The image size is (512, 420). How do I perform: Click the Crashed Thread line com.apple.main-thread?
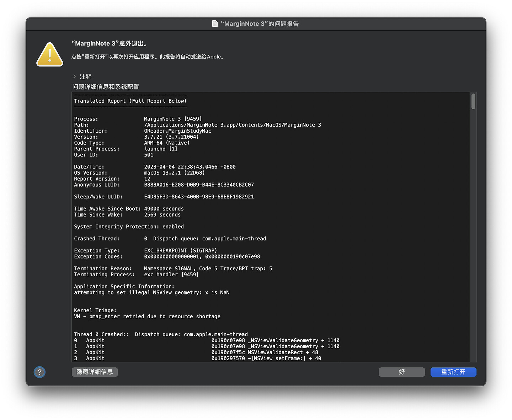click(170, 239)
